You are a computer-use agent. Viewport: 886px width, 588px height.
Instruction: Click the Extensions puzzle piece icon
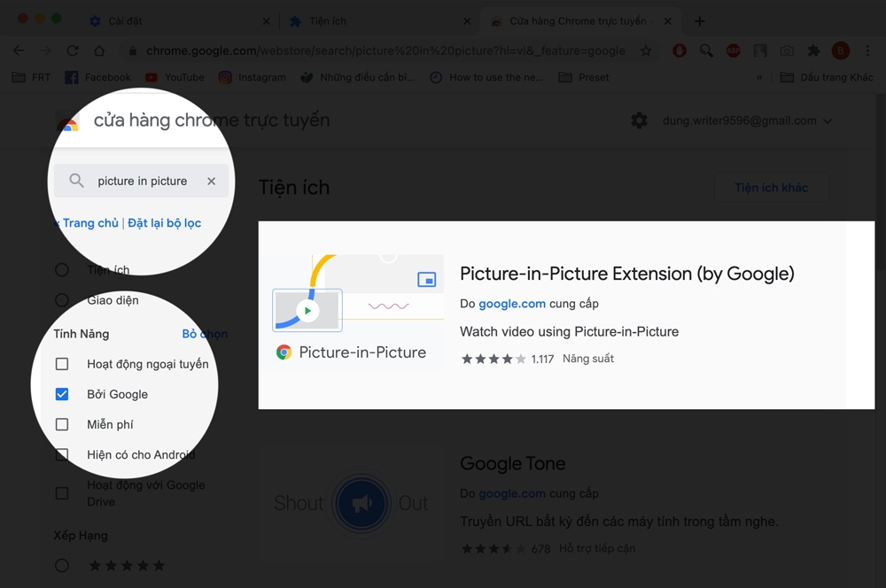tap(813, 51)
